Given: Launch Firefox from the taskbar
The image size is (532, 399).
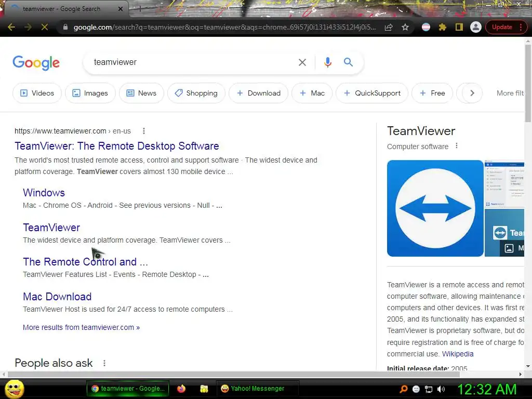Looking at the screenshot, I should (181, 389).
